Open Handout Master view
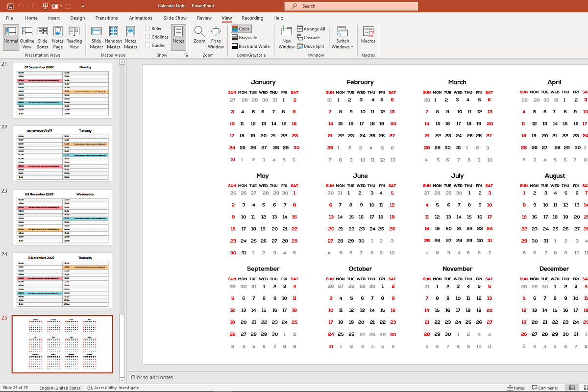The image size is (588, 392). point(113,37)
